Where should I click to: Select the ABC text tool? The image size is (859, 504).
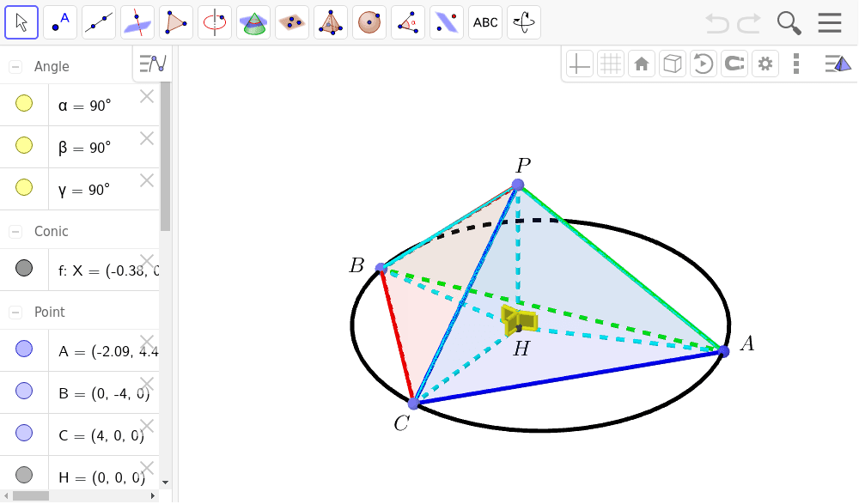click(485, 22)
